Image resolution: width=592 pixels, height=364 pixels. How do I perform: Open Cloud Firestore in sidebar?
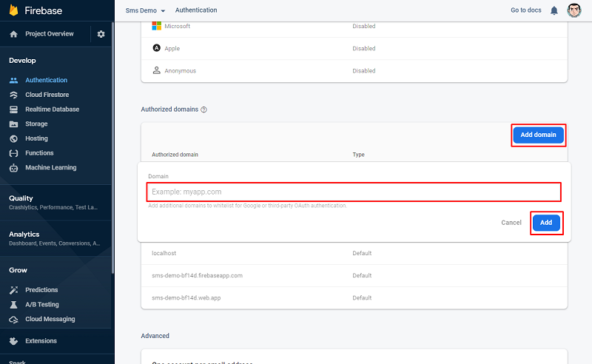point(47,95)
